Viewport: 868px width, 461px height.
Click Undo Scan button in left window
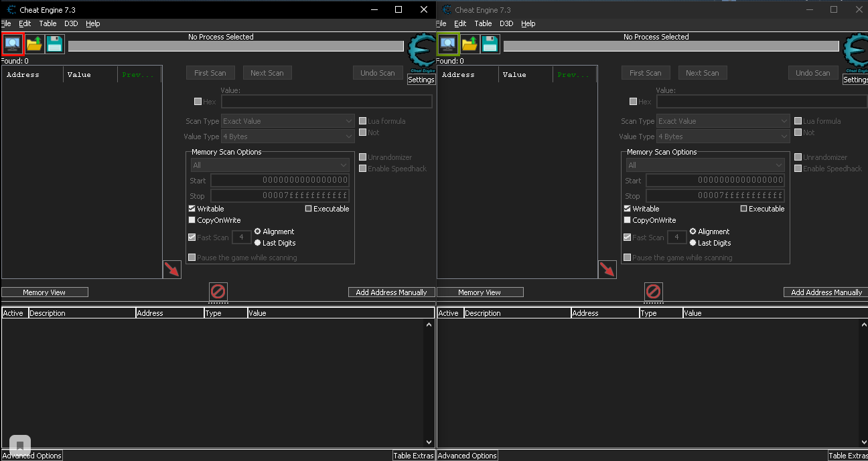pos(378,73)
